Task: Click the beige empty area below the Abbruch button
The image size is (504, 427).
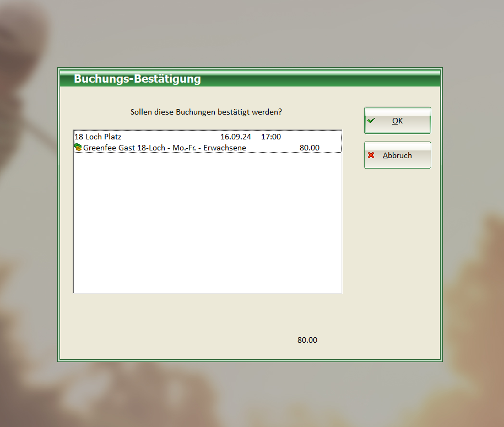Action: click(397, 248)
